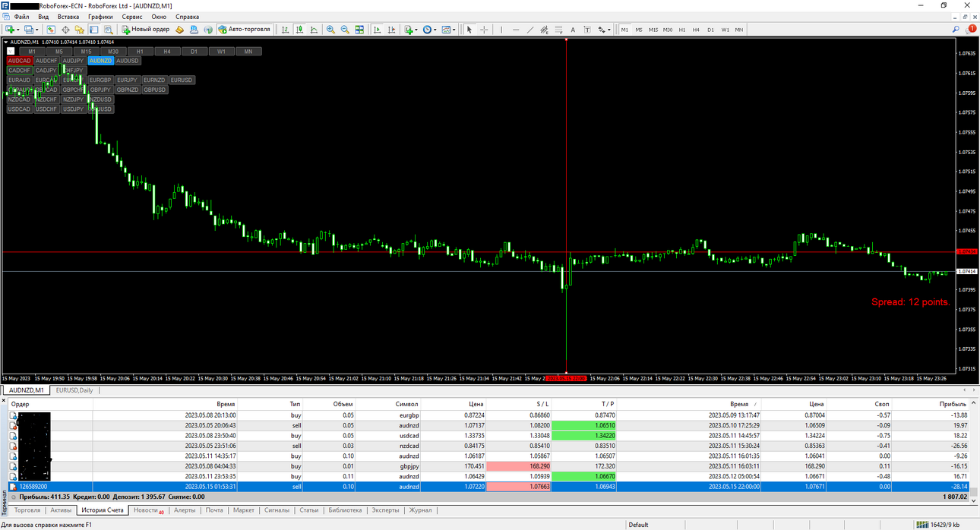Screen dimensions: 980x530
Task: Click the green T/P cell 1.34220
Action: [583, 436]
